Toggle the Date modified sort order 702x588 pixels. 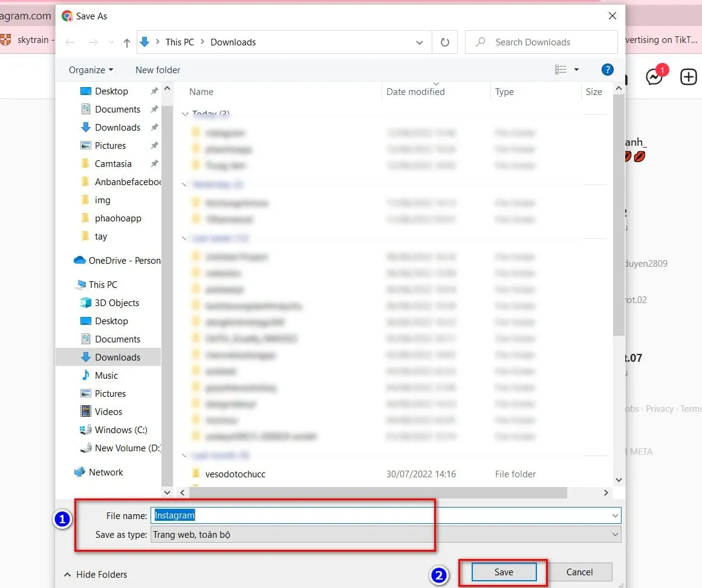415,91
